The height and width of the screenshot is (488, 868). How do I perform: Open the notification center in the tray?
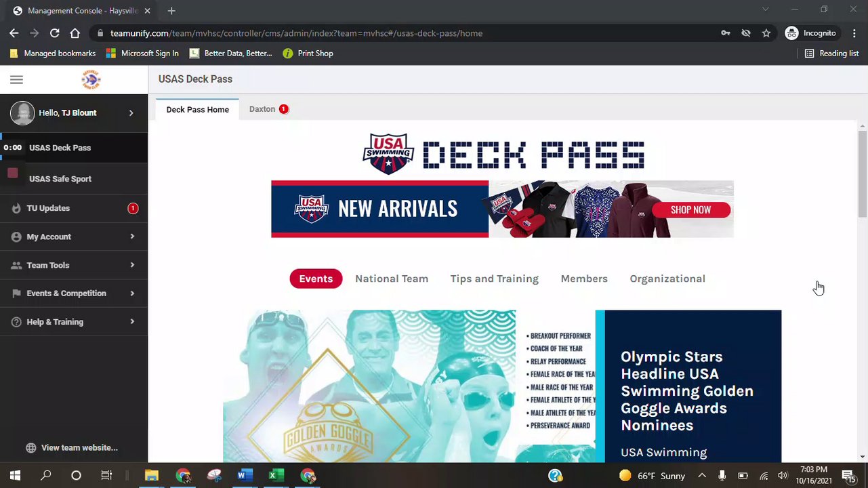(848, 476)
